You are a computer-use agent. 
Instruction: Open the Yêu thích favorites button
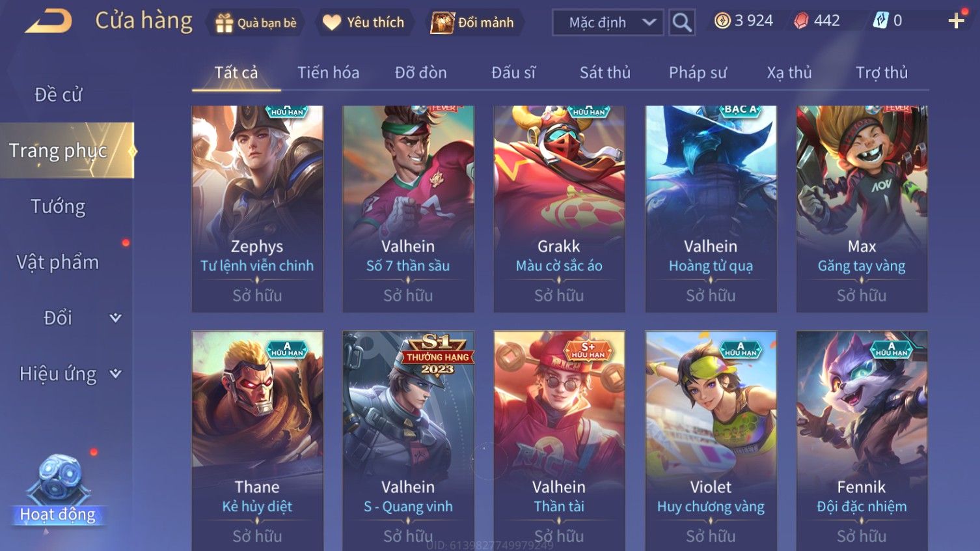(364, 23)
